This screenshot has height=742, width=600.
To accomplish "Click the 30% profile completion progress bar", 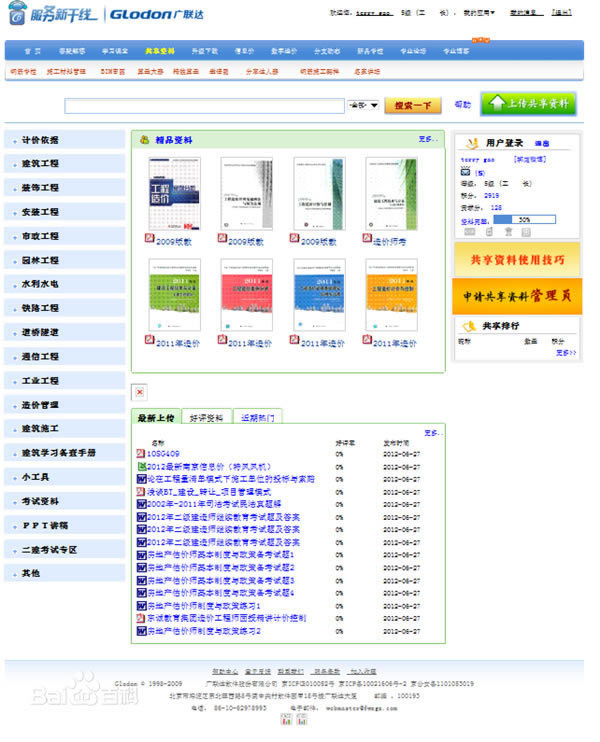I will 524,220.
